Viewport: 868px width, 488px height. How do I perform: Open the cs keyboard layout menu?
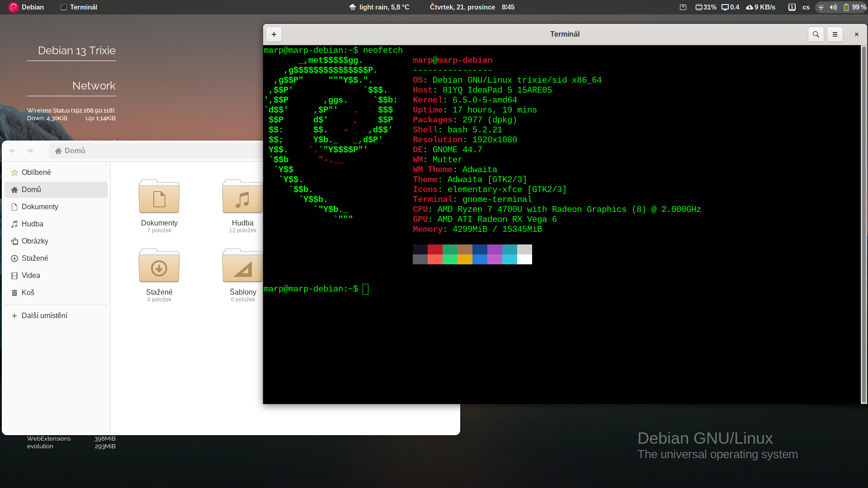point(806,7)
